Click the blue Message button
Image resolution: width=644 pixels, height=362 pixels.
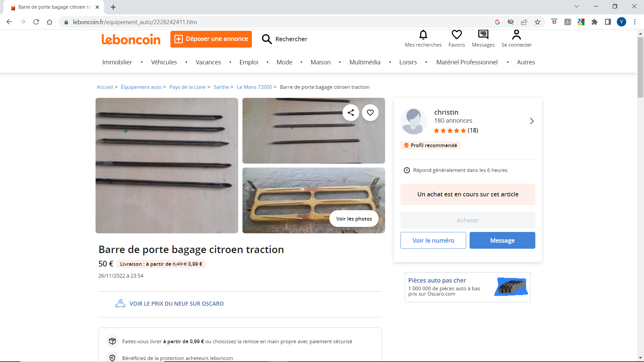click(502, 240)
